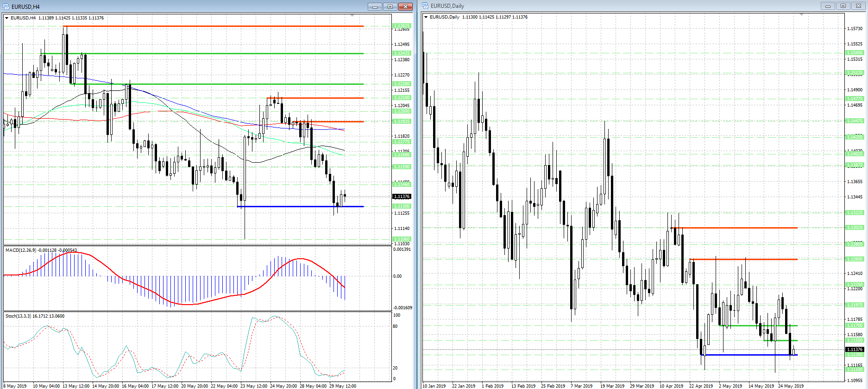Select the EURUSD,Daily window title bar text
Viewport: 868px width, 389px height.
[447, 6]
